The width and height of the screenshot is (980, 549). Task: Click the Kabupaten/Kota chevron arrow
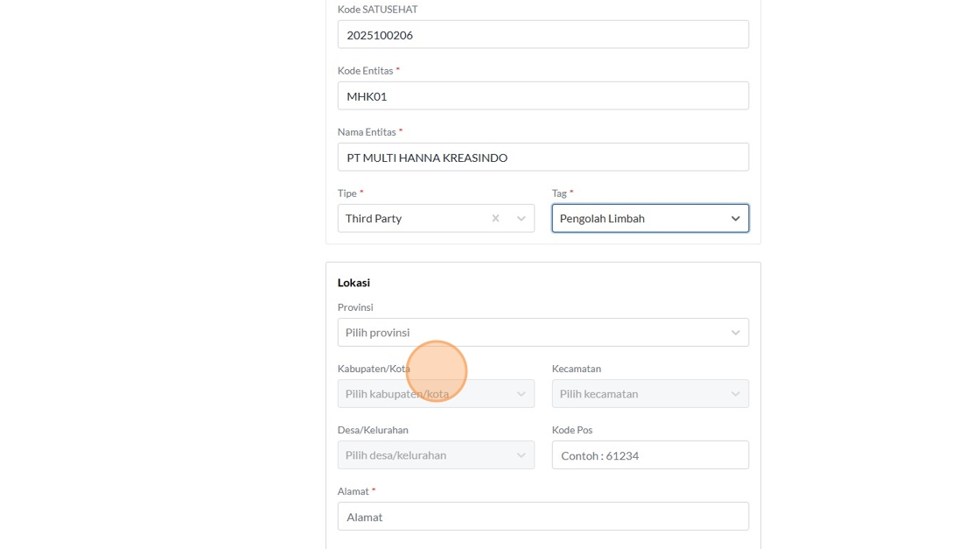coord(521,394)
